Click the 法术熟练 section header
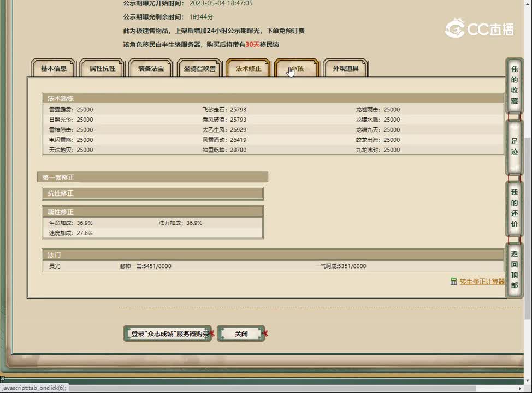The width and height of the screenshot is (532, 393). tap(273, 98)
